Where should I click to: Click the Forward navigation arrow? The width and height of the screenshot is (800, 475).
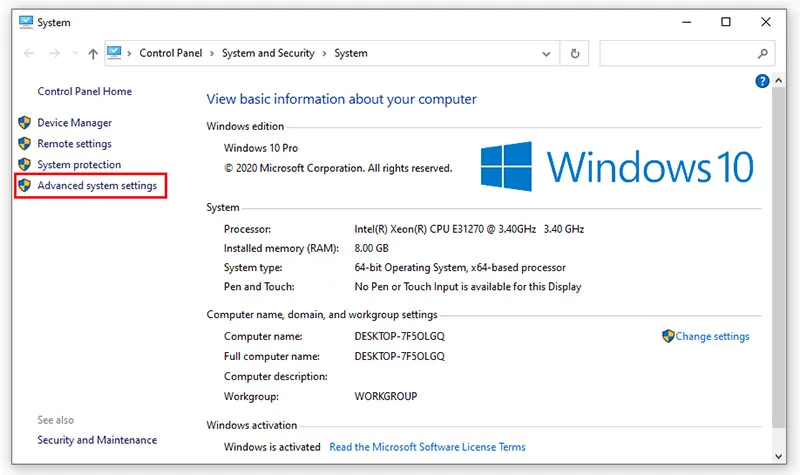pyautogui.click(x=55, y=53)
